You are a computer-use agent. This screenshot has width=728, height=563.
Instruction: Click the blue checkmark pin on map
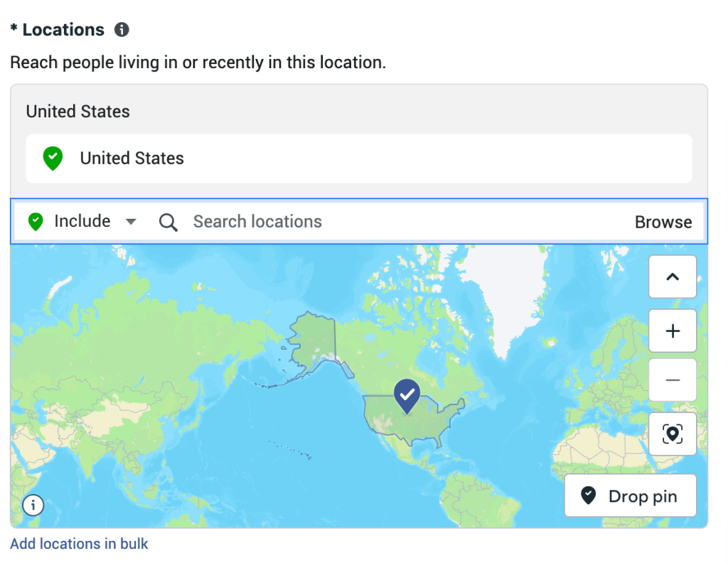[x=407, y=395]
